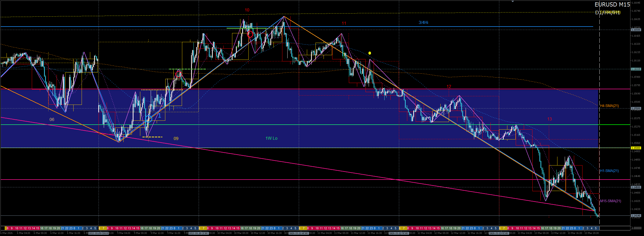Select the M15-SMA(21) line label

pyautogui.click(x=611, y=201)
